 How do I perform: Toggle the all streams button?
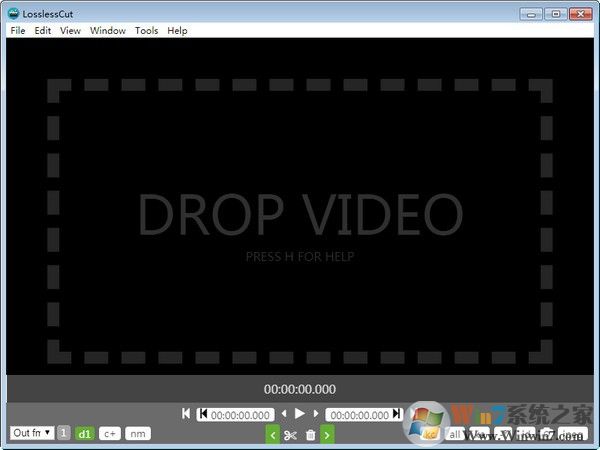pos(455,434)
